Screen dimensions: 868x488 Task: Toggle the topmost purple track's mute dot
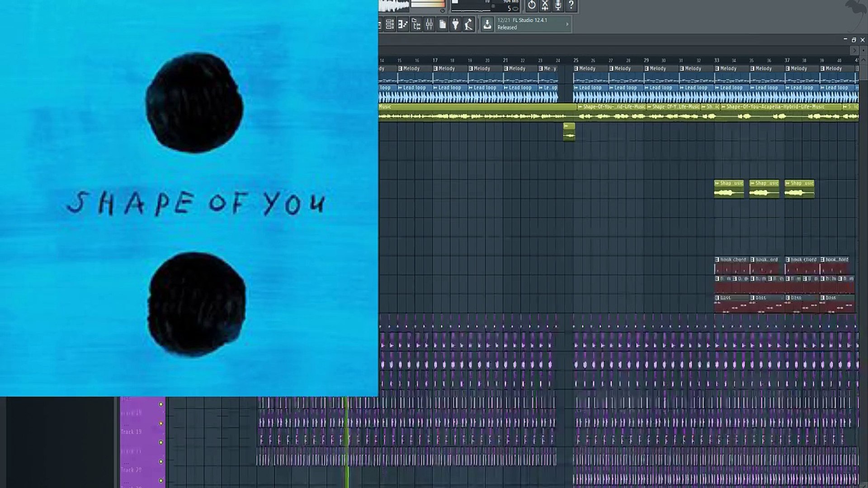click(160, 404)
